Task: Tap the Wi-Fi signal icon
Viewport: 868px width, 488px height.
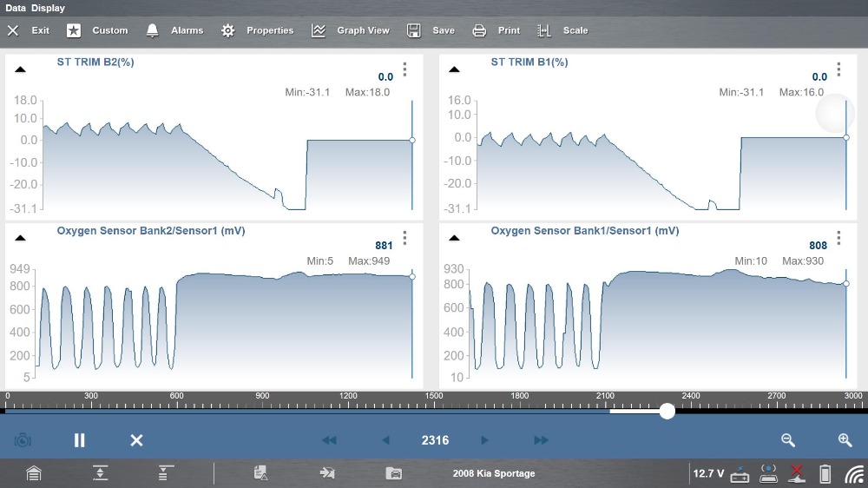Action: pos(854,473)
